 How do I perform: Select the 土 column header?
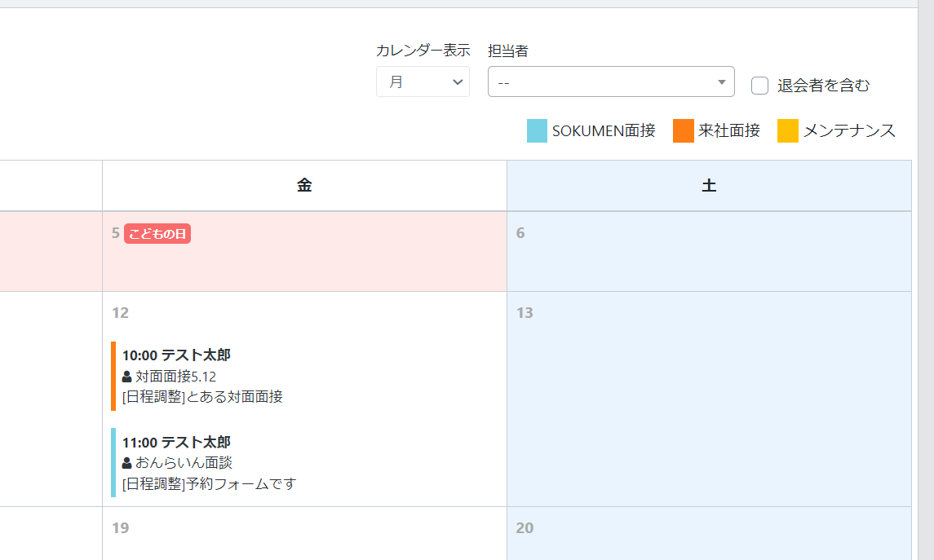pyautogui.click(x=709, y=186)
